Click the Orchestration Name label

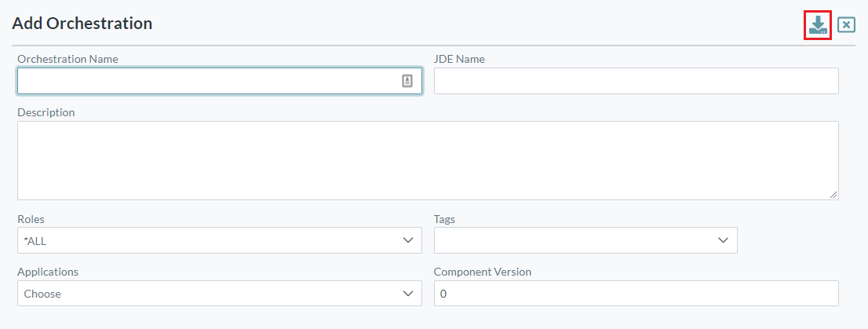pos(67,59)
